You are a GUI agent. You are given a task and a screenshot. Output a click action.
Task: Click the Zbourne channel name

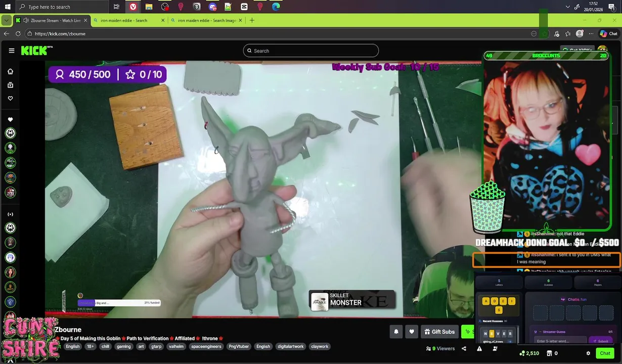click(68, 330)
